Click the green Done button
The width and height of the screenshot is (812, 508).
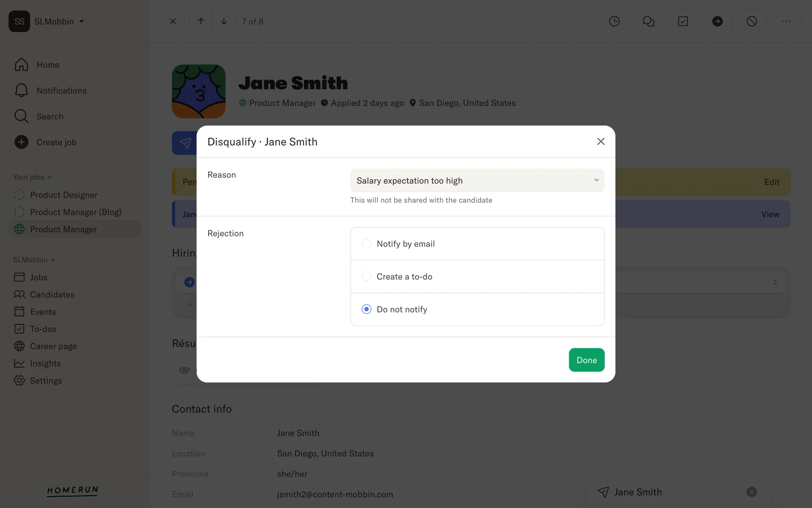[x=586, y=360]
